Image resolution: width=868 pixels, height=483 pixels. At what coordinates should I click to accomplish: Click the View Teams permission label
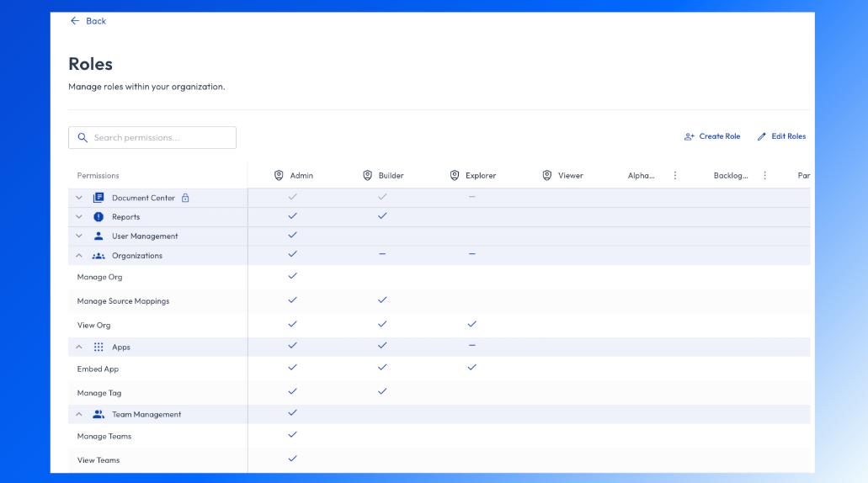tap(98, 459)
